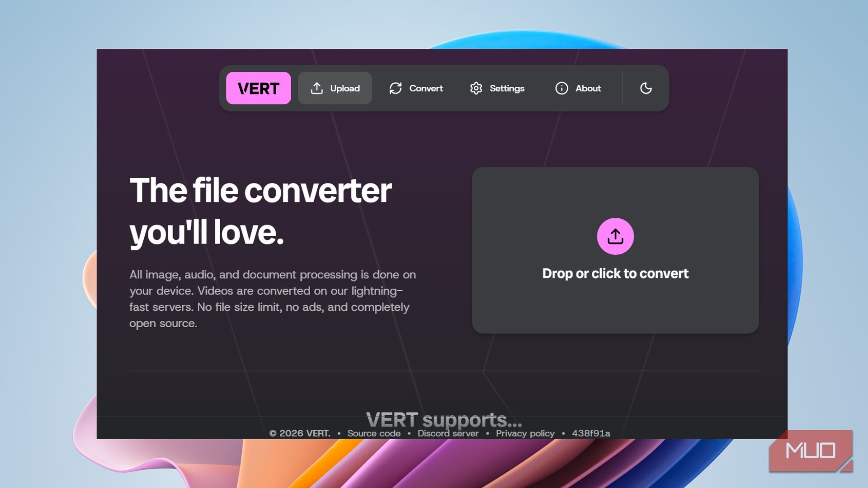
Task: Open the Source code link
Action: coord(374,433)
